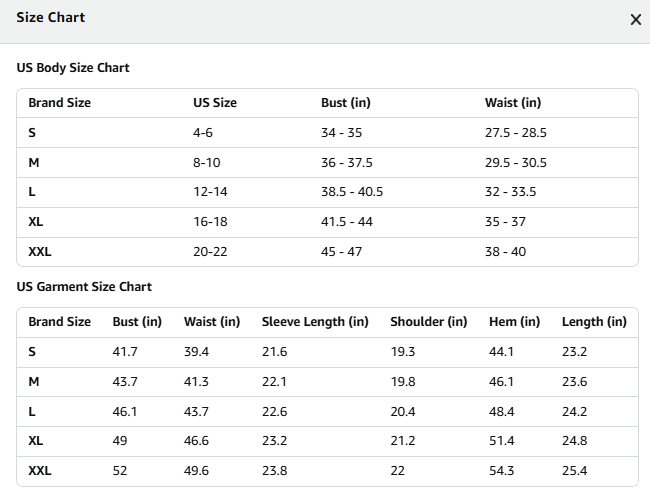The height and width of the screenshot is (495, 650).
Task: Click the US Size column header
Action: tap(215, 102)
